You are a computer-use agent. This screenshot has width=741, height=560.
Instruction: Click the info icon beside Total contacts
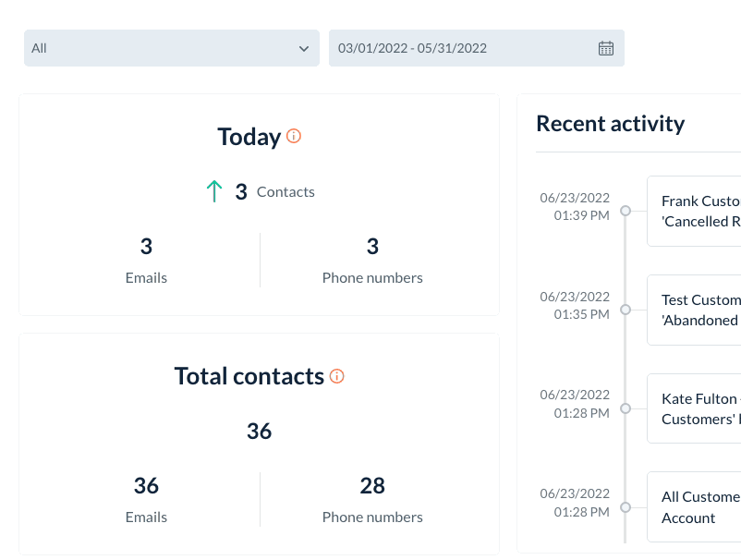(x=337, y=376)
